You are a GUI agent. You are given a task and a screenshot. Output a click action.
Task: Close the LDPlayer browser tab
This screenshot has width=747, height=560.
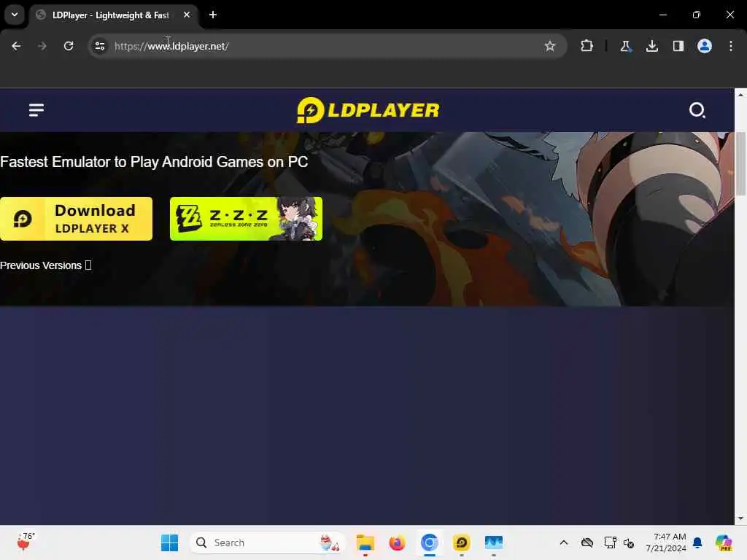(x=187, y=15)
